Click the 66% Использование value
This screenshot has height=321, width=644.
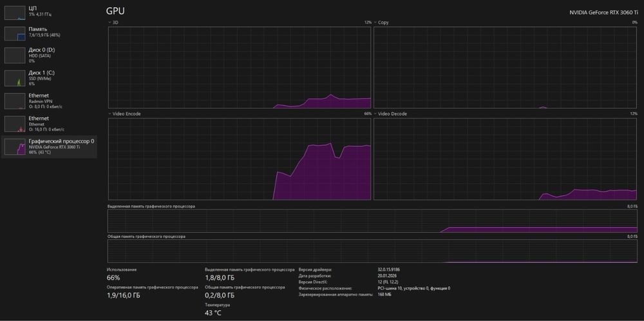point(113,278)
